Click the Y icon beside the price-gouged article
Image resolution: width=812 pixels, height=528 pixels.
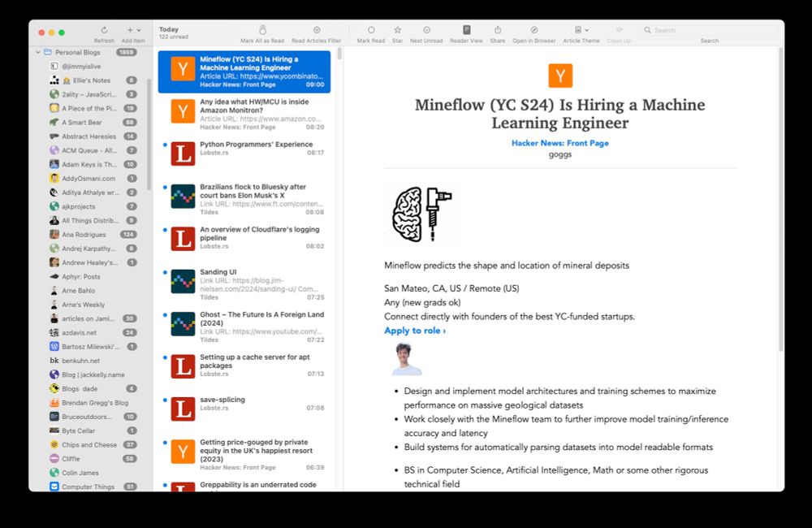(183, 452)
